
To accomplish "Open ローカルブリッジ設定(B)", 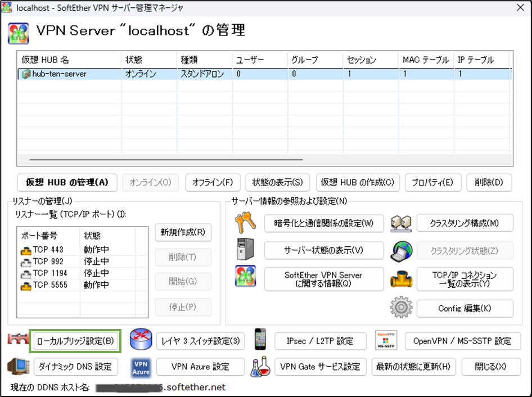I will point(76,341).
